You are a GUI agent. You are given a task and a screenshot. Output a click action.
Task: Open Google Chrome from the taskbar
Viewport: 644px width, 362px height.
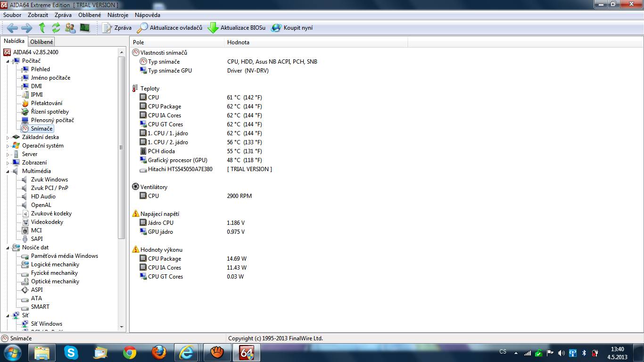coord(130,352)
